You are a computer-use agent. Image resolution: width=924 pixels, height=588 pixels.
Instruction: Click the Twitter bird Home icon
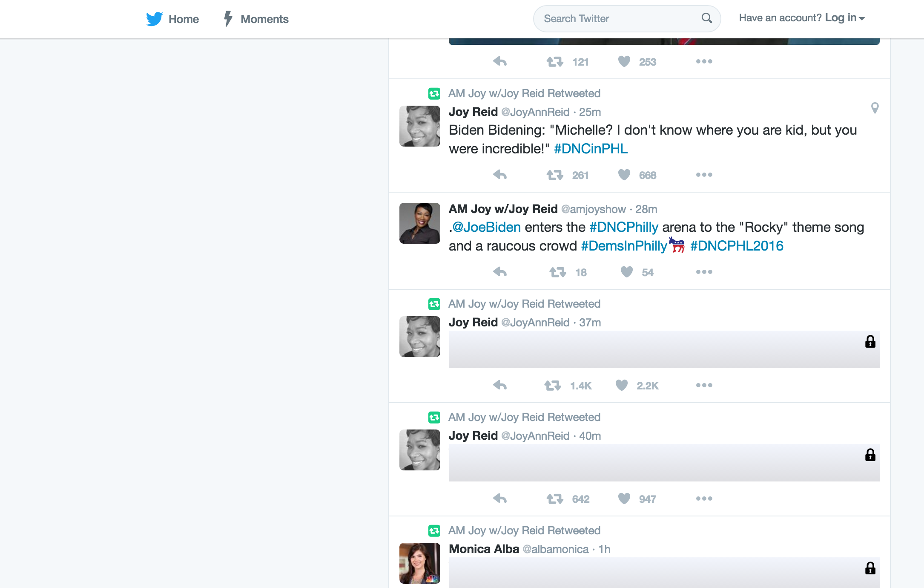pyautogui.click(x=154, y=19)
